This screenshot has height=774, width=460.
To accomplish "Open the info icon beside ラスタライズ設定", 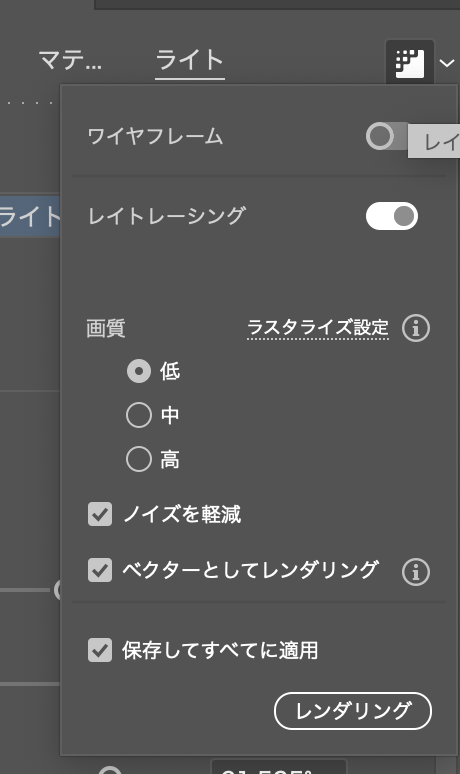I will (416, 328).
